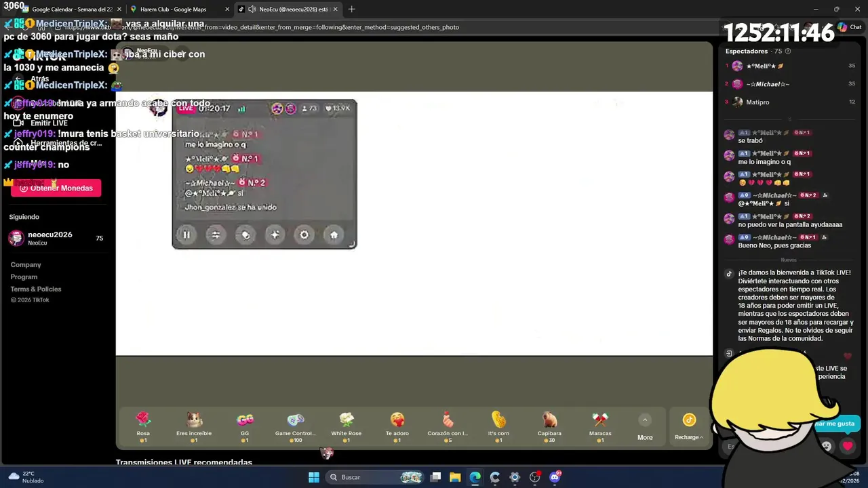Send the Te adoro gift
Screen dimensions: 868x488
point(397,427)
